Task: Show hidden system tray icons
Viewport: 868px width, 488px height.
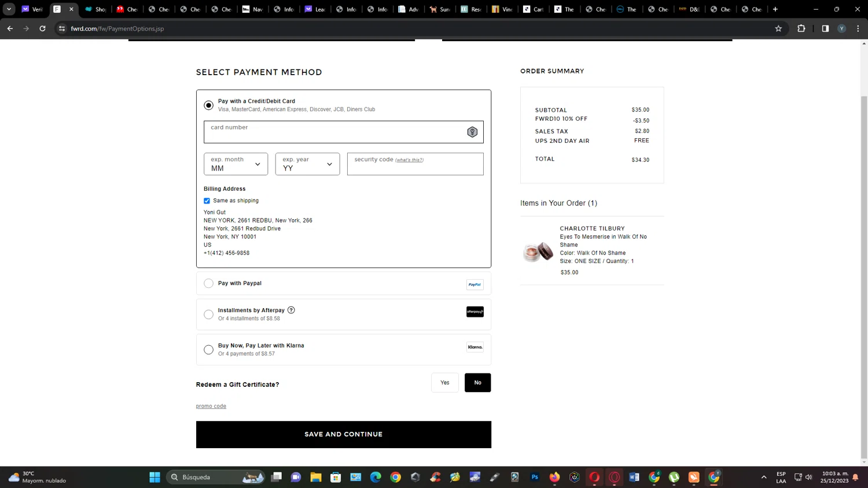Action: point(764,477)
